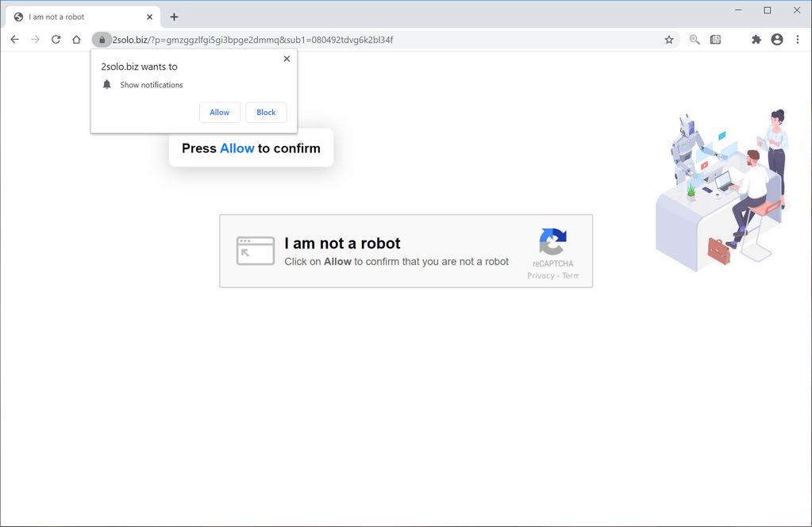Click the magnifying glass icon in the toolbar

tap(694, 39)
